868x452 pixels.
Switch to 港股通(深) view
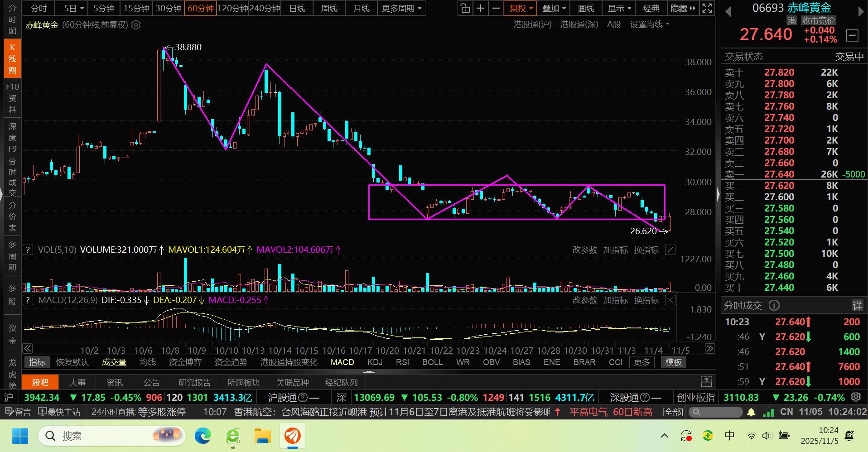(579, 24)
